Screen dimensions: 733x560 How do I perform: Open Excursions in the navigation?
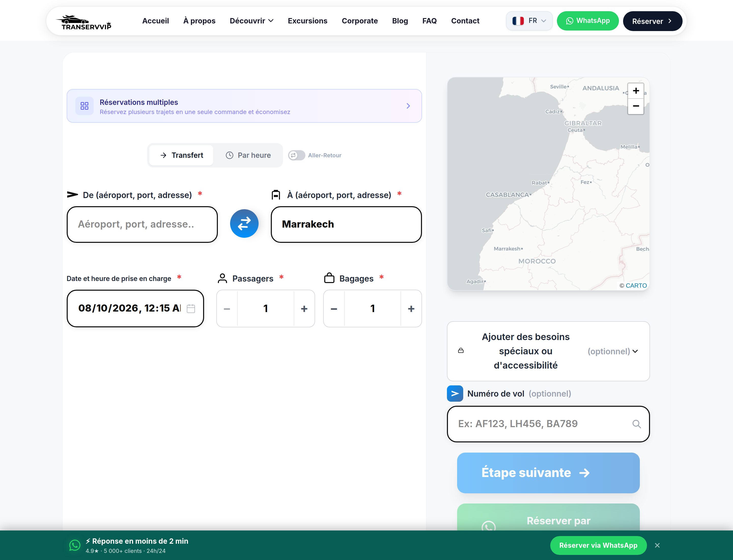(308, 21)
